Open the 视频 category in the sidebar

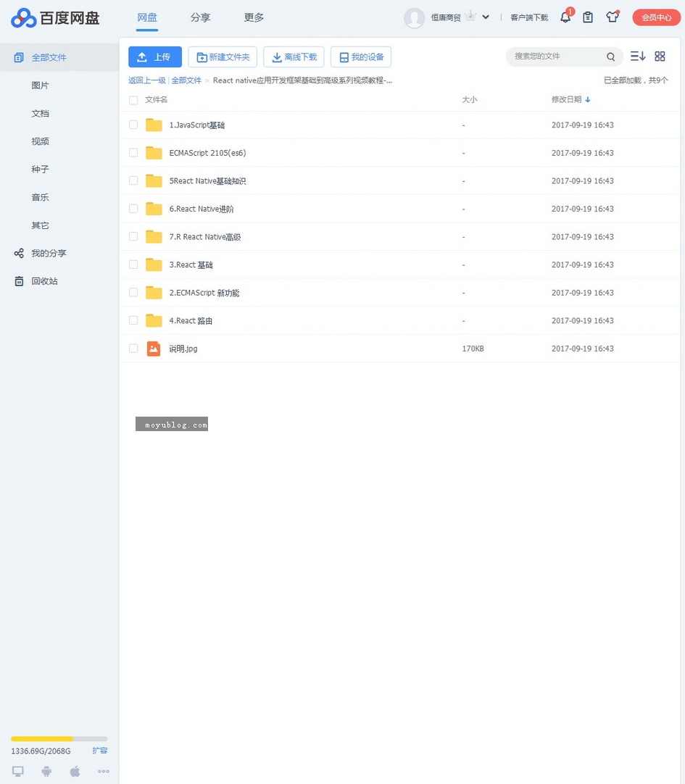[40, 141]
